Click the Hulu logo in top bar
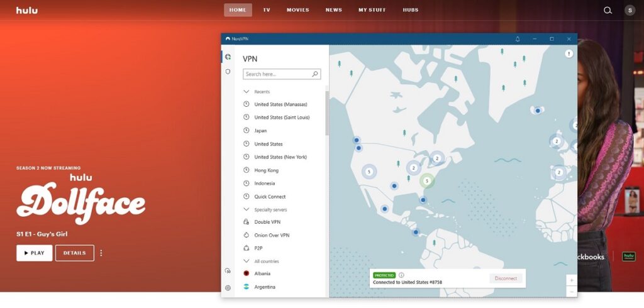This screenshot has width=644, height=308. click(x=27, y=10)
